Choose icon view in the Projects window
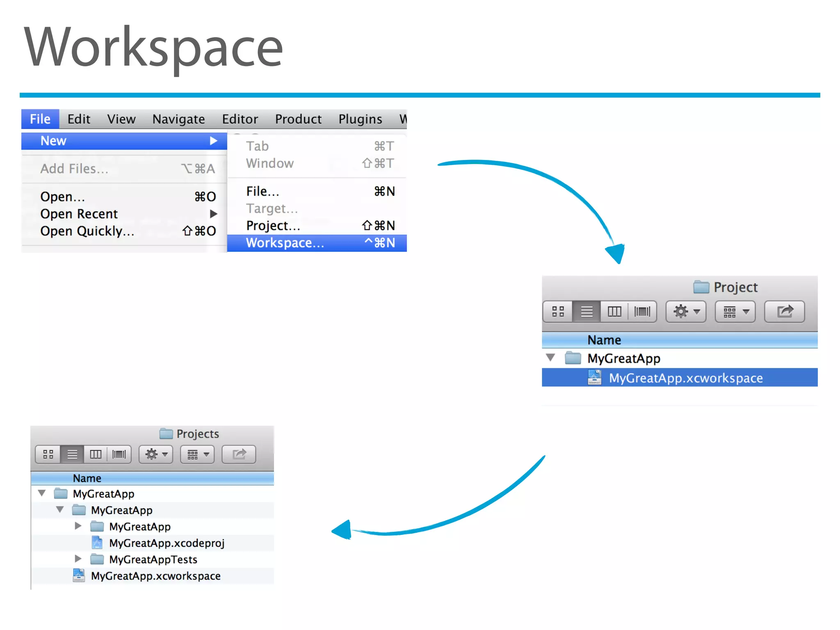 [48, 454]
